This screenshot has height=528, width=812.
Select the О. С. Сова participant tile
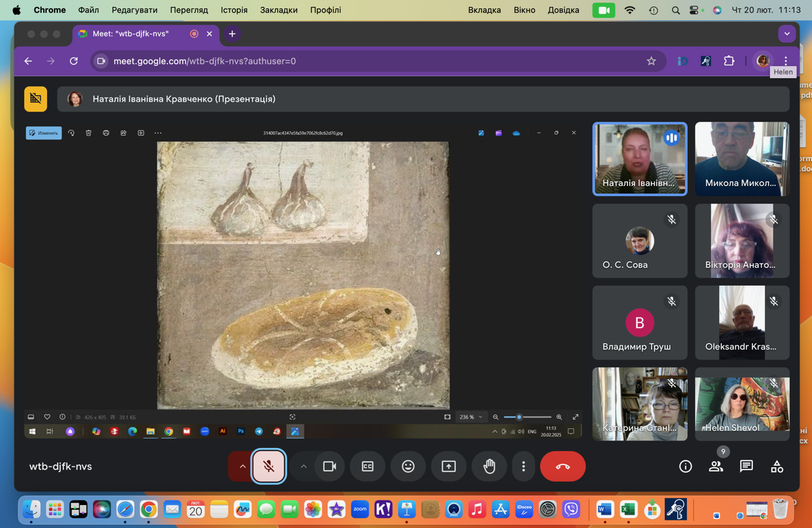coord(639,241)
